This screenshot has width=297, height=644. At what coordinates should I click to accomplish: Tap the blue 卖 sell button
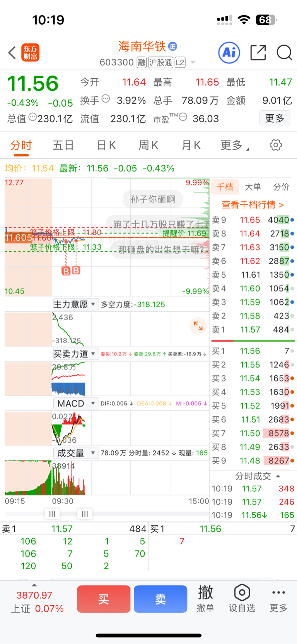click(x=160, y=599)
